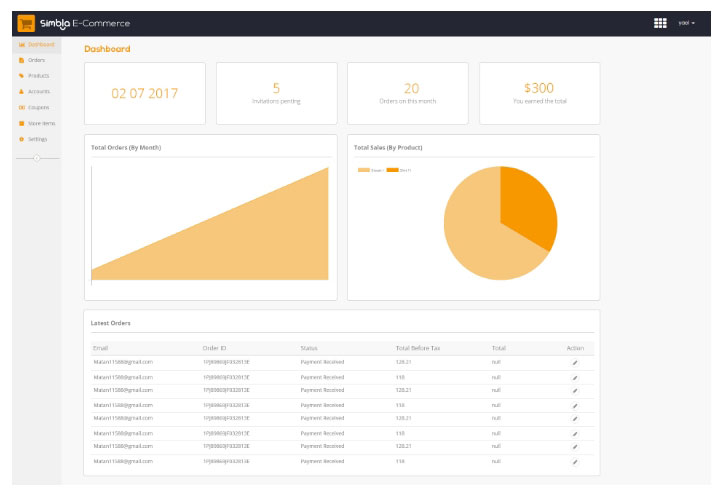Open the yoel user dropdown menu
Image resolution: width=723 pixels, height=497 pixels.
(686, 23)
